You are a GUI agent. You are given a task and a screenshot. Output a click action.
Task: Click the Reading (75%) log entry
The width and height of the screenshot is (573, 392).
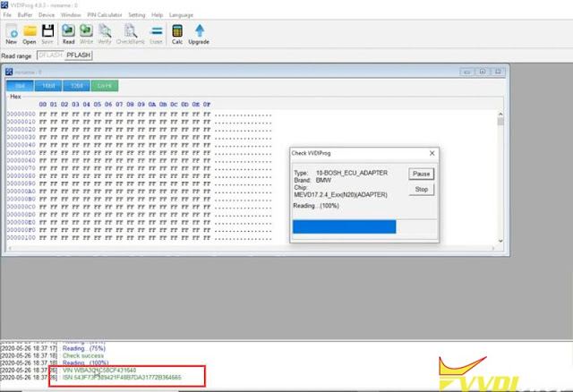click(84, 348)
